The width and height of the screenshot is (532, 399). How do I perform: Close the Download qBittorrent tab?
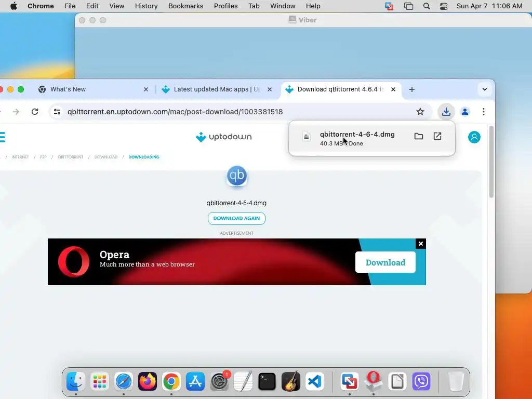[393, 89]
